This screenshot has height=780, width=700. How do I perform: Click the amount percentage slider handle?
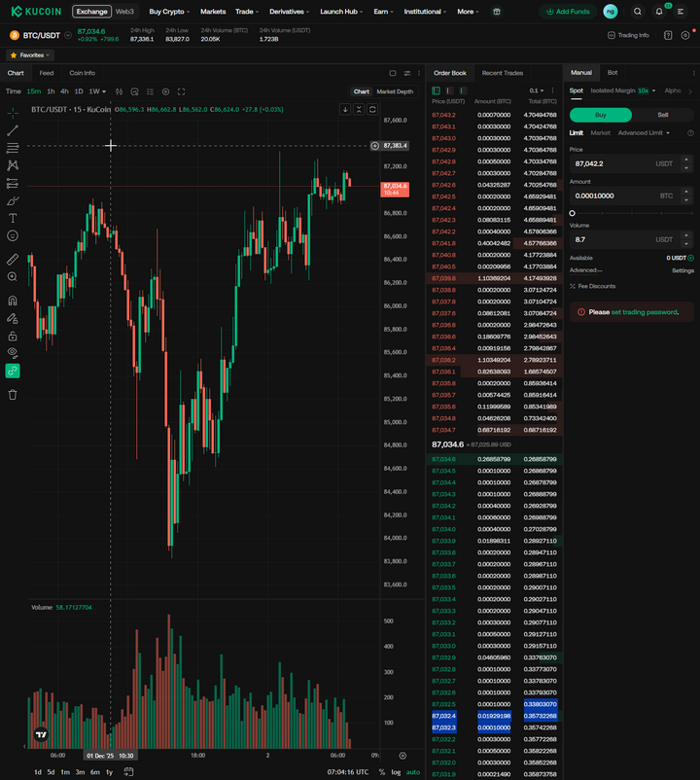(x=572, y=213)
